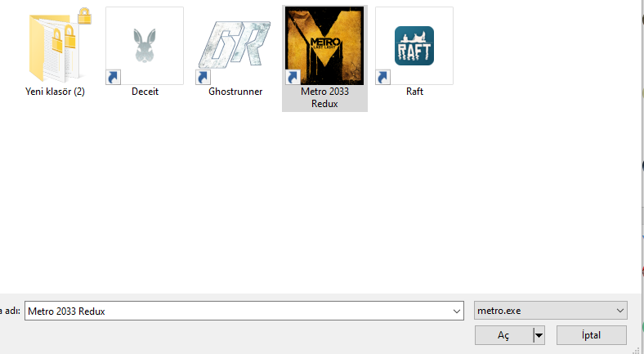The image size is (644, 354).
Task: Click the shortcut arrow on the Deceit icon
Action: [x=114, y=77]
